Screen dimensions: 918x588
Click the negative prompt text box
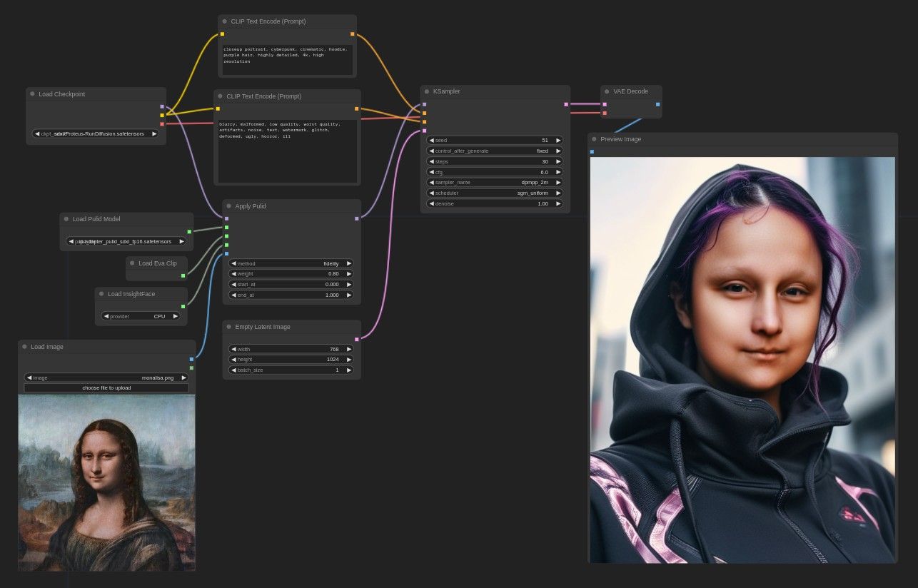[287, 151]
